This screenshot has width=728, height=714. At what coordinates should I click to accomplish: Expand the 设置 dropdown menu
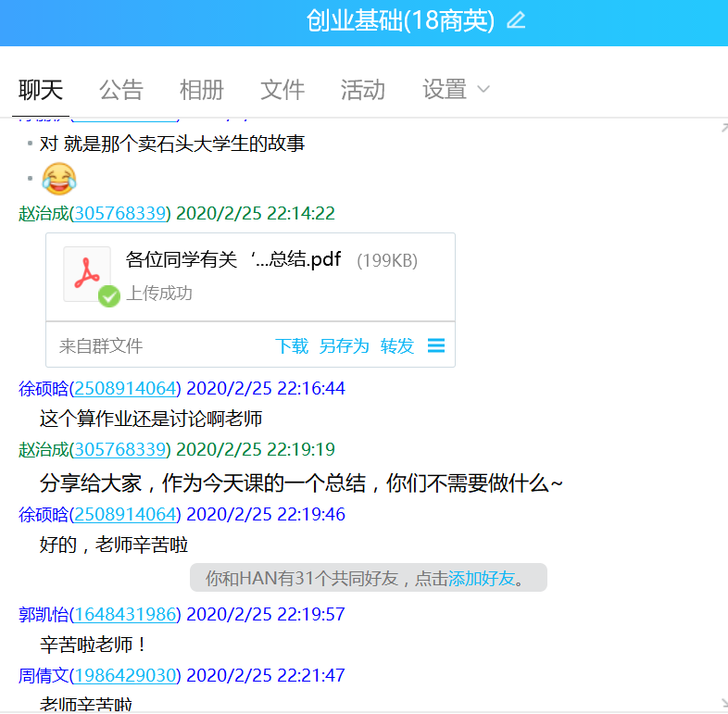pos(456,90)
